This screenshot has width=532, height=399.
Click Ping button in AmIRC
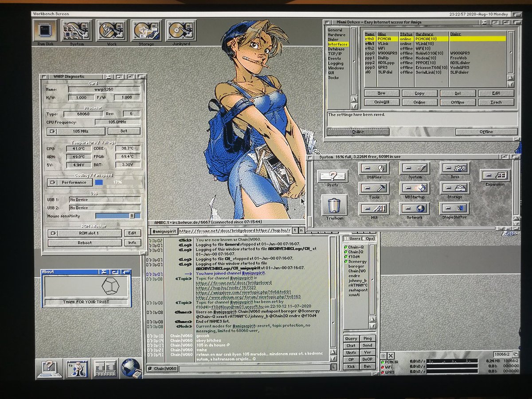coord(367,339)
